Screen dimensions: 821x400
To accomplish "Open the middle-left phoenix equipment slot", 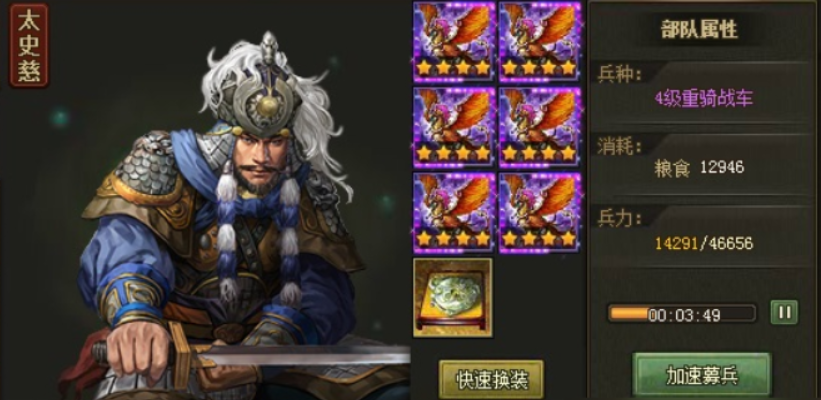I will point(454,127).
